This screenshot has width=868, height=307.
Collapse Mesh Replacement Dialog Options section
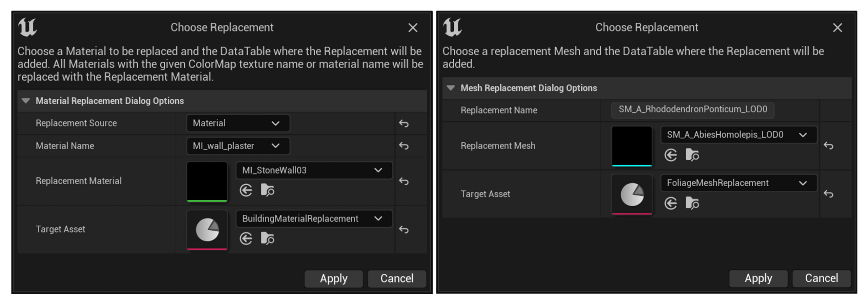(x=451, y=88)
